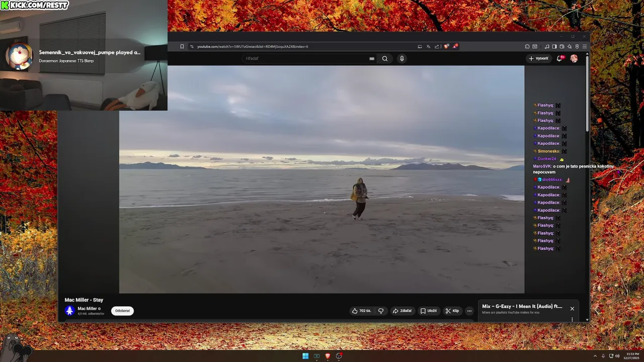644x362 pixels.
Task: Click the video player showing the beach scene
Action: [x=321, y=179]
